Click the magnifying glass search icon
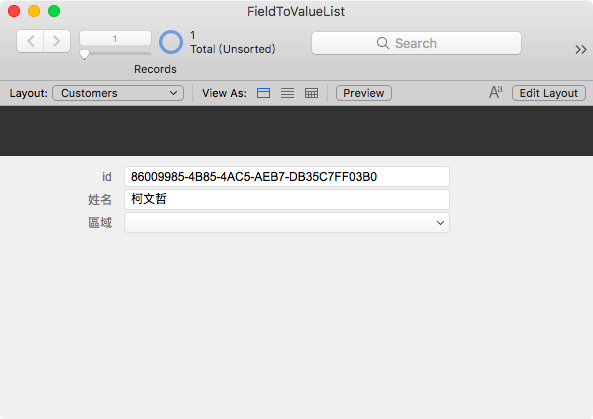This screenshot has height=419, width=593. coord(383,43)
